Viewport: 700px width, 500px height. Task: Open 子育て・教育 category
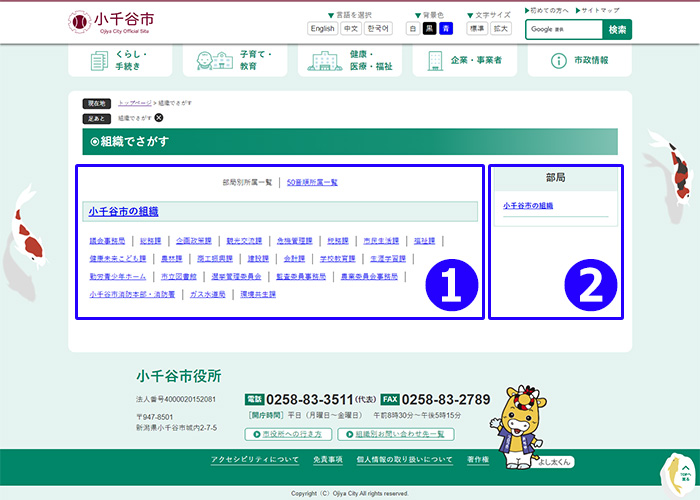tap(235, 60)
